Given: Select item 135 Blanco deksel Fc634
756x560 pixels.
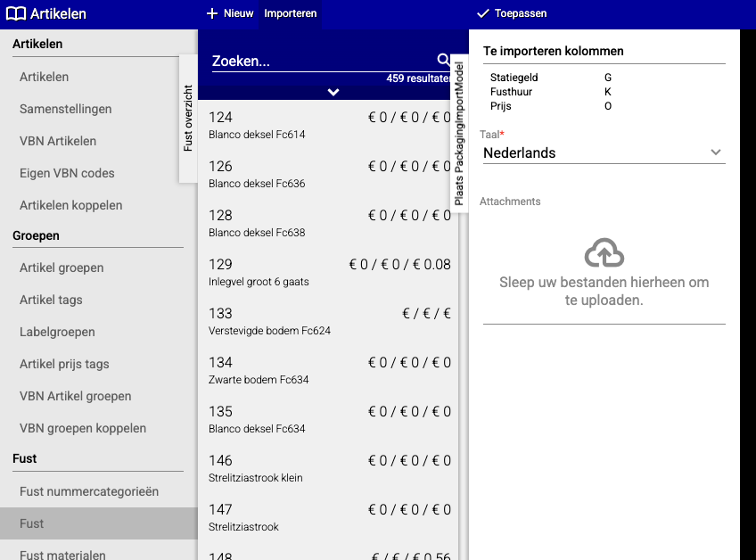Looking at the screenshot, I should click(x=328, y=420).
